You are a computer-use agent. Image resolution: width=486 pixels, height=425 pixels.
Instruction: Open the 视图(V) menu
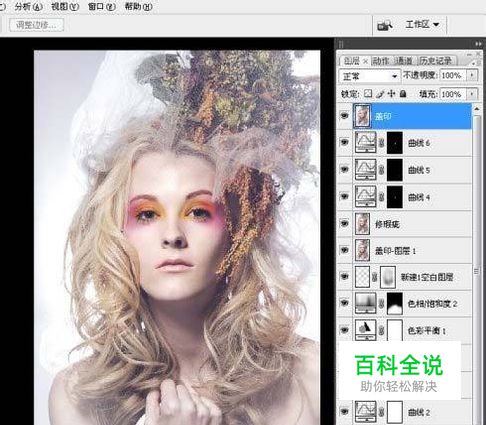click(65, 7)
